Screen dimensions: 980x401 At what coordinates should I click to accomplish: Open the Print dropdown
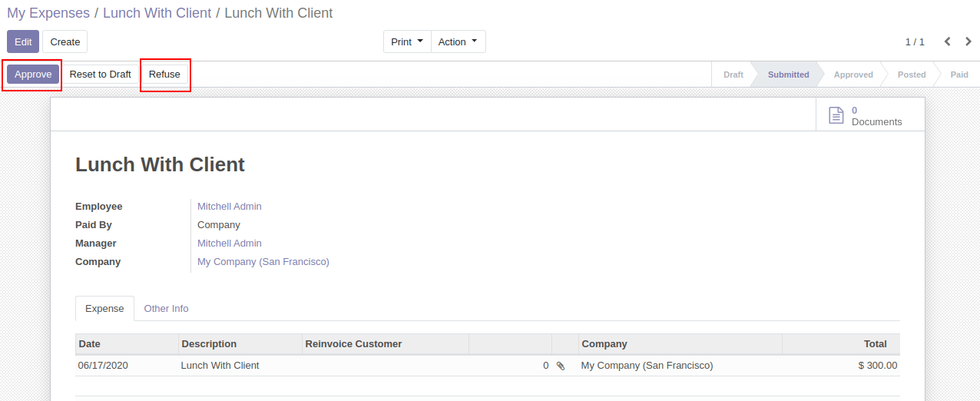click(407, 41)
